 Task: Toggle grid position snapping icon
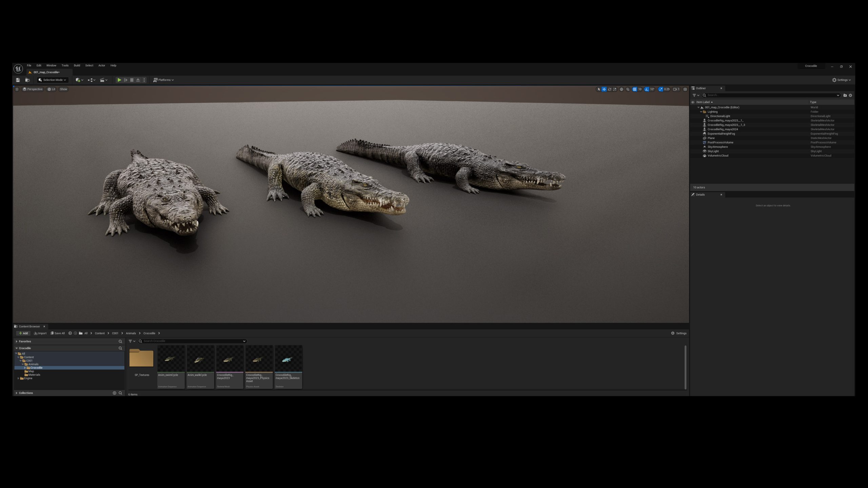point(634,89)
